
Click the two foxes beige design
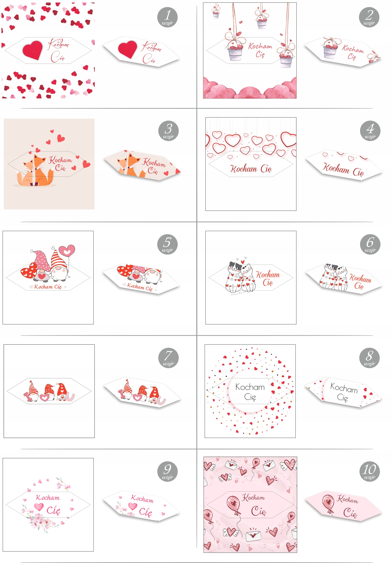click(x=49, y=164)
